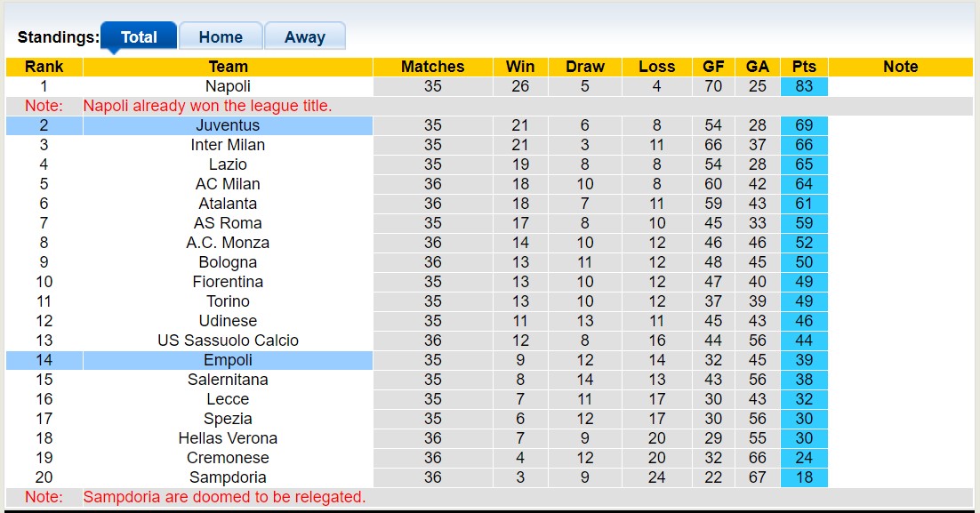Click the Matches column header
Screen dimensions: 980x513
point(432,67)
